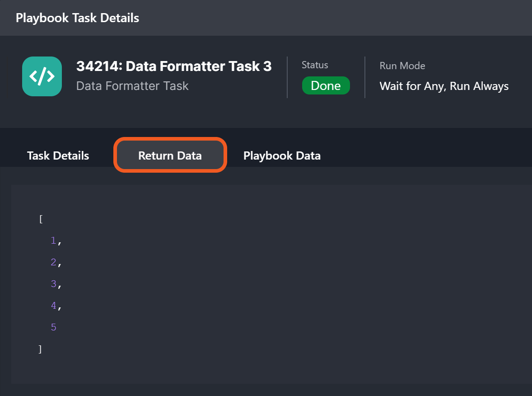Click the title 34214: Data Formatter Task 3
532x396 pixels.
point(174,66)
